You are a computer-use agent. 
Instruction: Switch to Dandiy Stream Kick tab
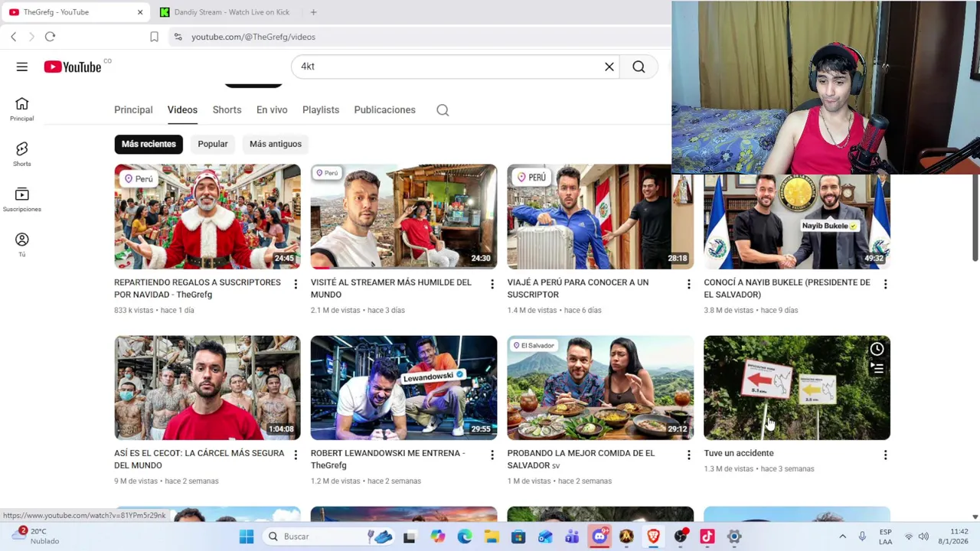pos(226,12)
